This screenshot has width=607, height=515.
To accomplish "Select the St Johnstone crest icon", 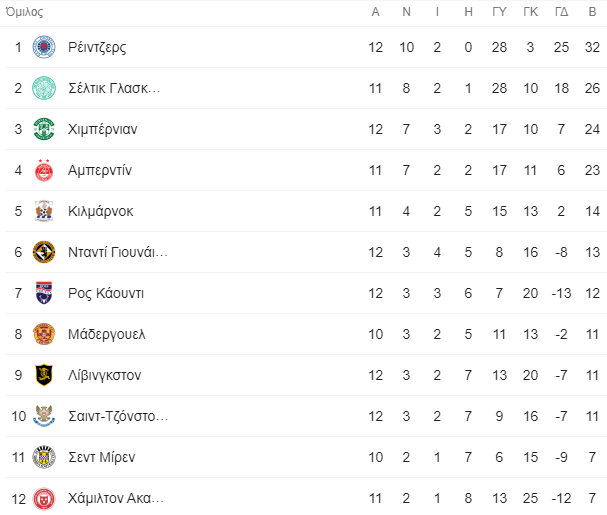I will tap(44, 416).
